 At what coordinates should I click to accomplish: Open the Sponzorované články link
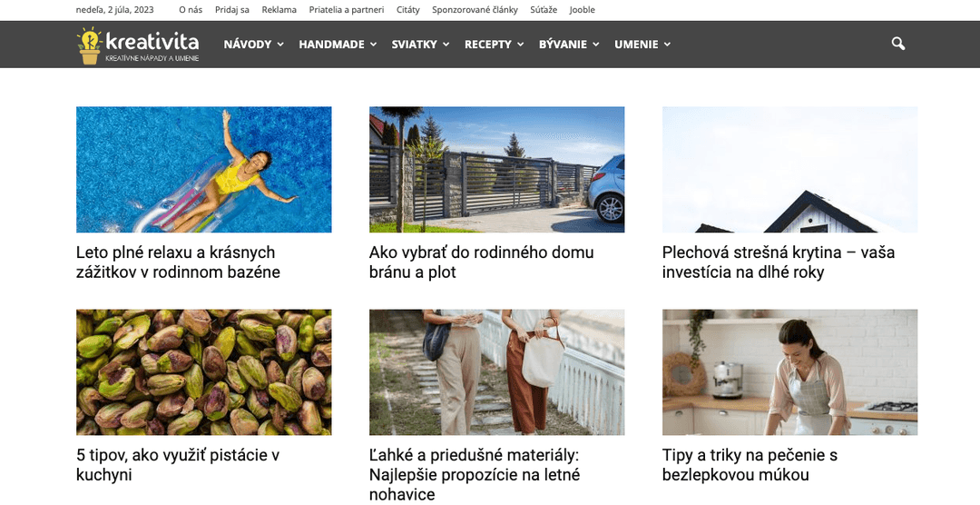coord(475,10)
